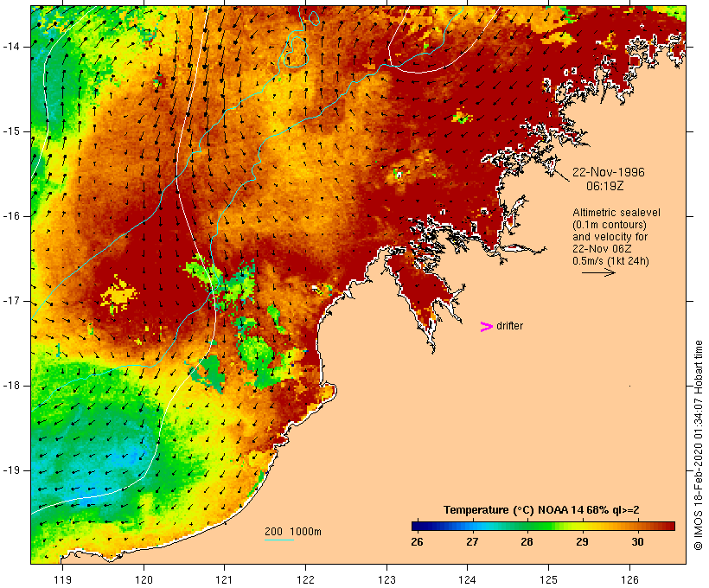
Task: Click the '22-Nov 06Z' annotation line
Action: [602, 249]
